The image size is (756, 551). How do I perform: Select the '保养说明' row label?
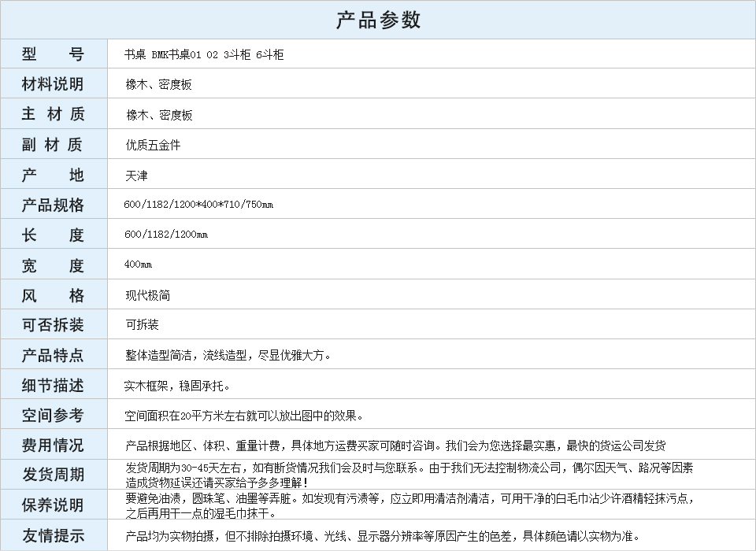(53, 505)
